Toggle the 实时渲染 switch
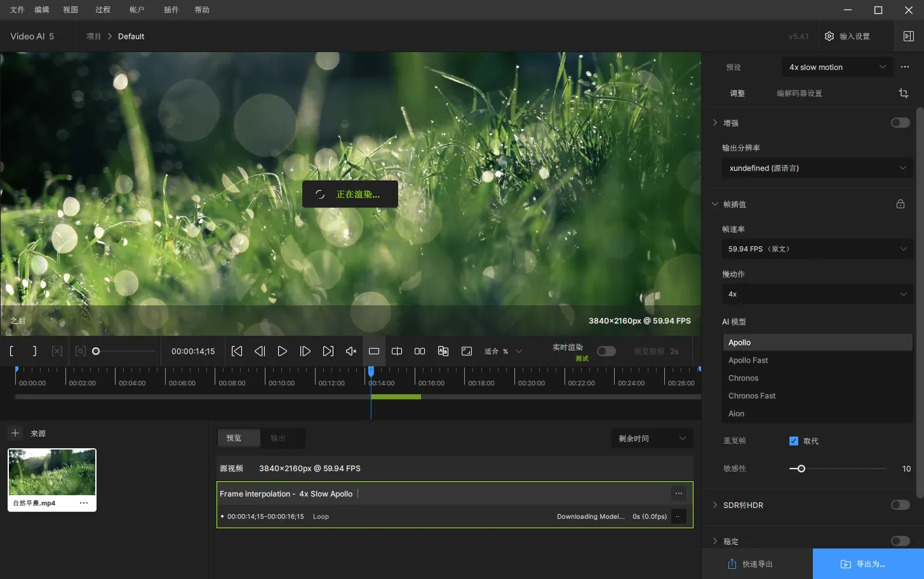Viewport: 924px width, 579px height. [606, 351]
